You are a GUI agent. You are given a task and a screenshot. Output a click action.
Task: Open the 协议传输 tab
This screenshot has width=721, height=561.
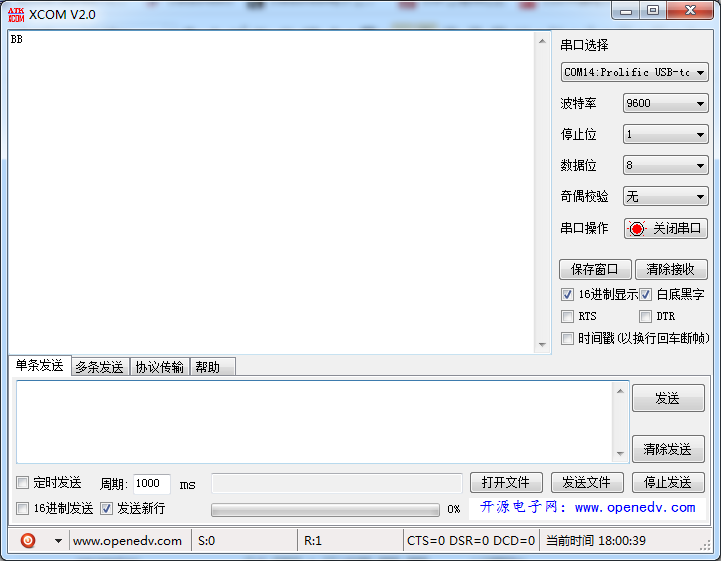pos(160,367)
